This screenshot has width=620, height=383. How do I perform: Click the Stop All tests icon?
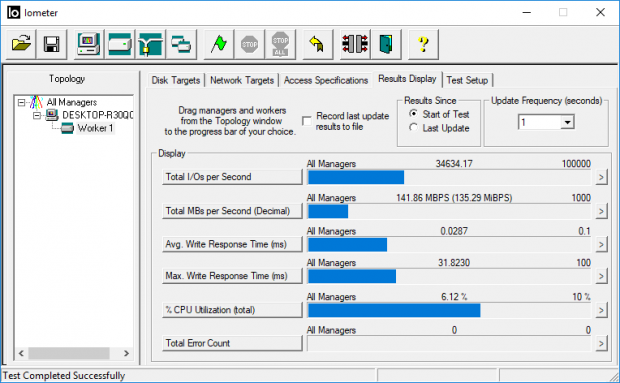tap(280, 44)
